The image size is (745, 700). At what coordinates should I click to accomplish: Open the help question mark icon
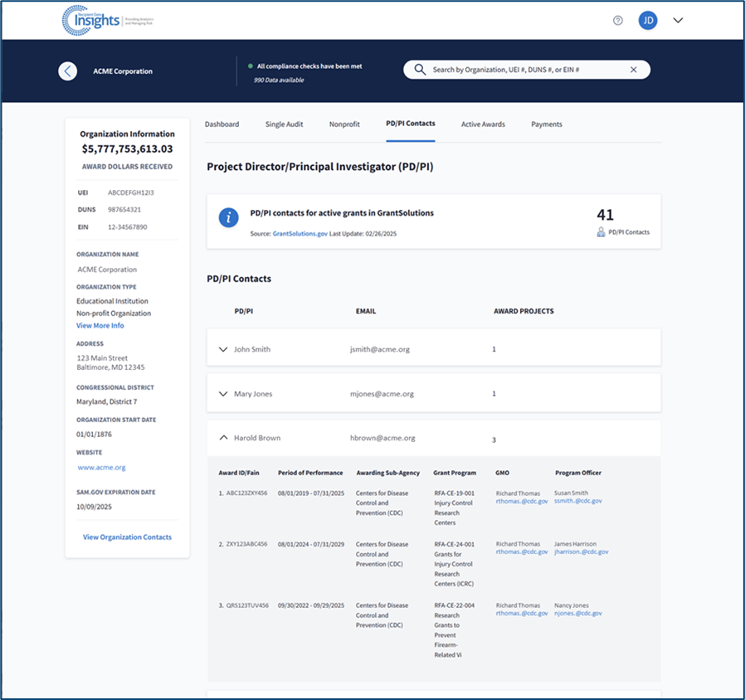pos(617,21)
